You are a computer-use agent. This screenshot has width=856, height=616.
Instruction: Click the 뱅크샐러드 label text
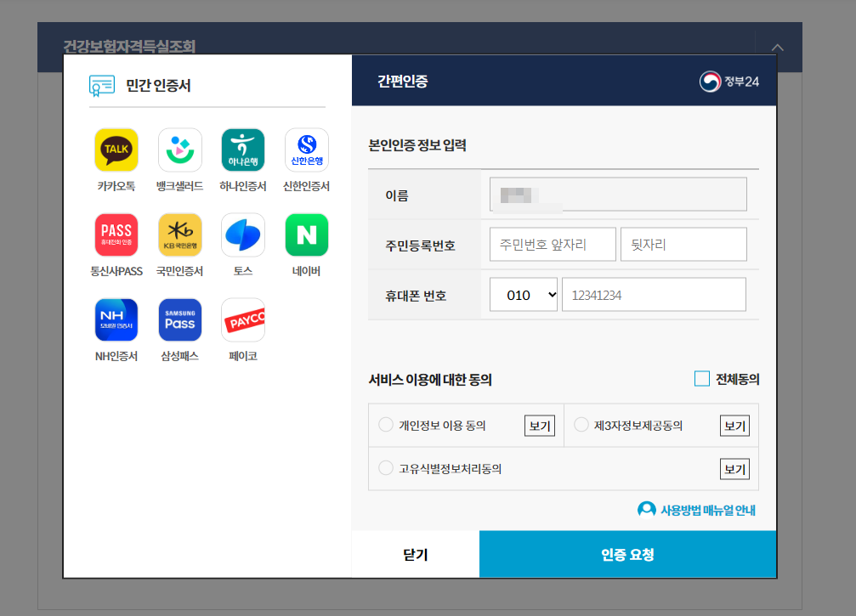(179, 186)
